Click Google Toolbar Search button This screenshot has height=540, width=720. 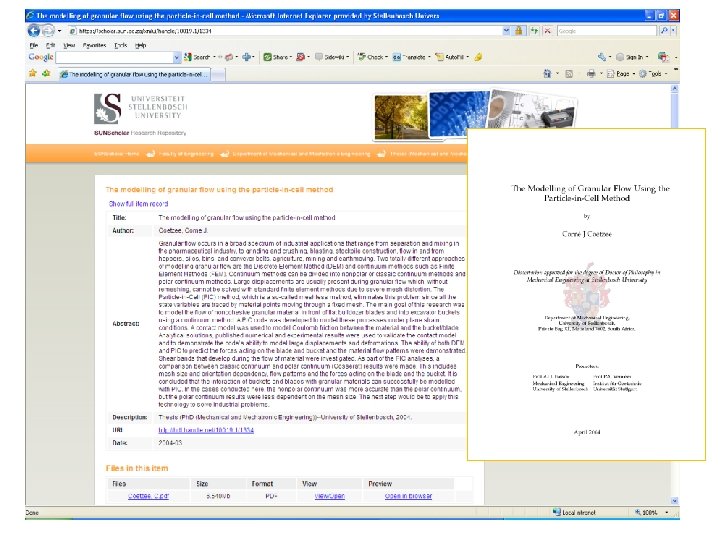tap(197, 57)
